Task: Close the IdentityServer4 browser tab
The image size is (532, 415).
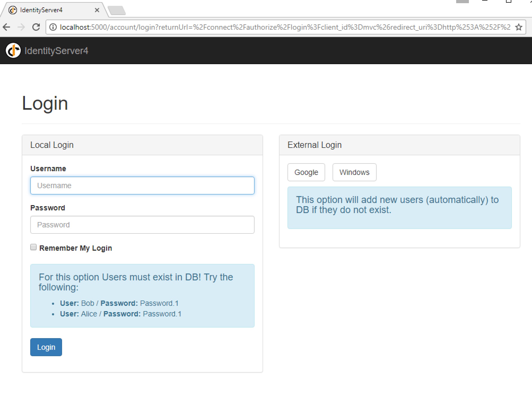Action: tap(97, 10)
